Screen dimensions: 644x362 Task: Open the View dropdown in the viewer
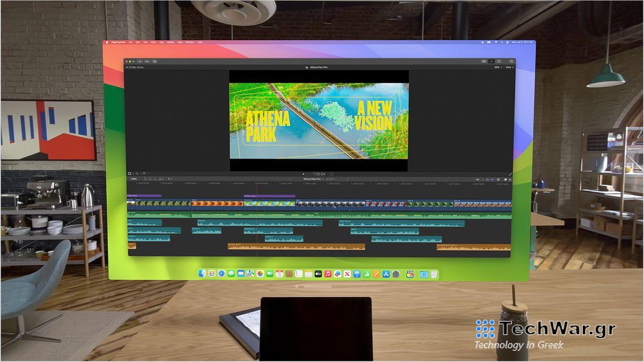(x=510, y=68)
